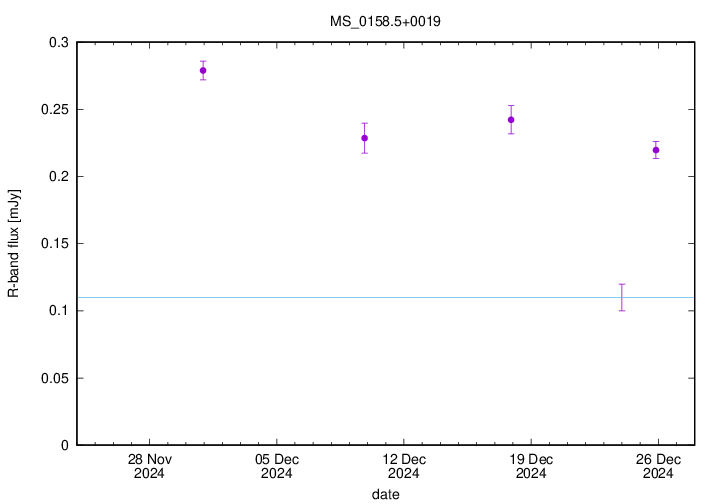Select the last data point at 26 December
This screenshot has height=504, width=720.
pyautogui.click(x=656, y=150)
